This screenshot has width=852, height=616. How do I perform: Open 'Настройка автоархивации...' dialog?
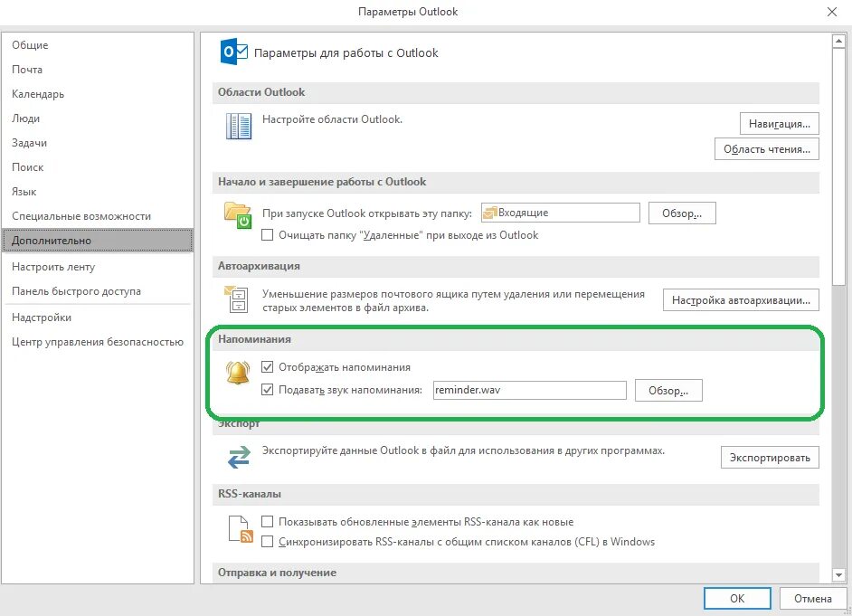point(741,299)
